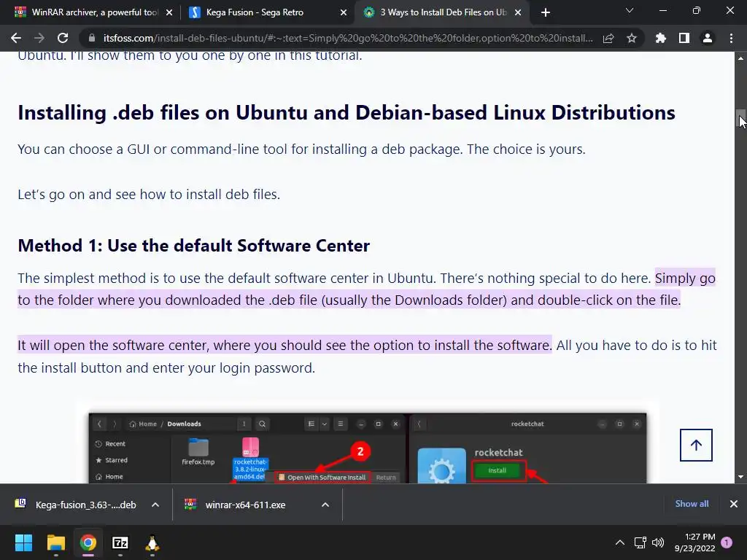747x560 pixels.
Task: Open a new browser tab
Action: click(x=546, y=12)
